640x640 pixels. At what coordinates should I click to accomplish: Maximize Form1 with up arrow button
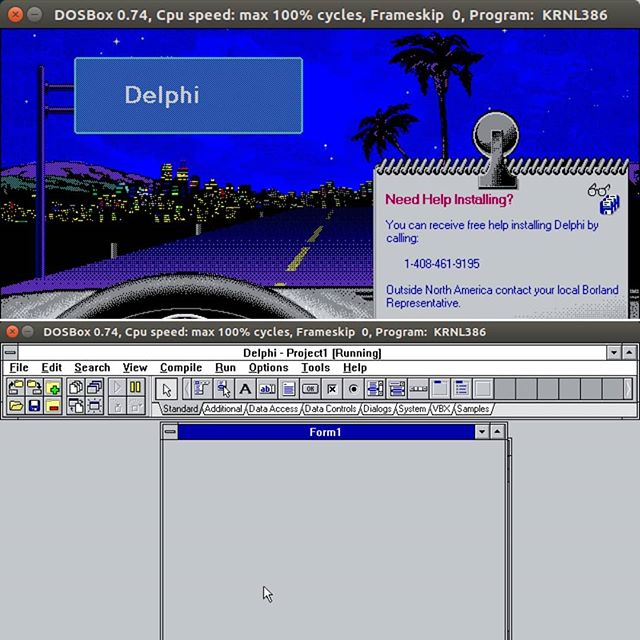coord(498,432)
